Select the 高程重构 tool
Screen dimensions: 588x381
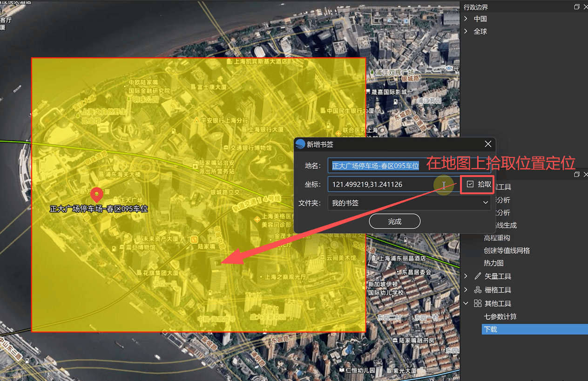click(x=497, y=238)
